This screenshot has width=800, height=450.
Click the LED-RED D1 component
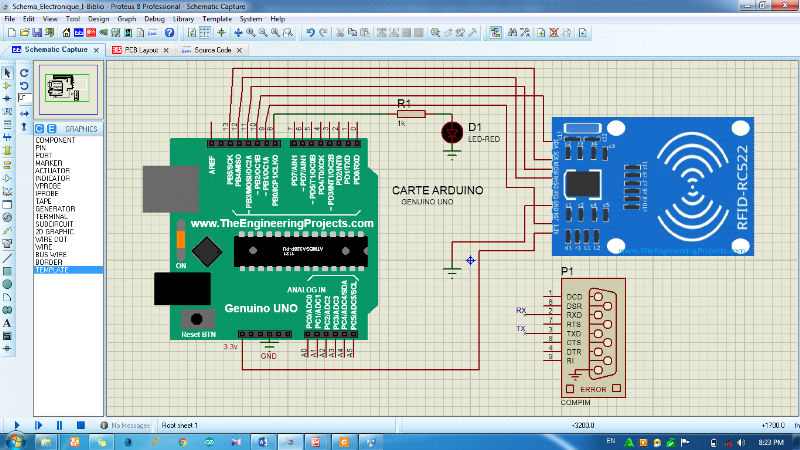tap(450, 132)
